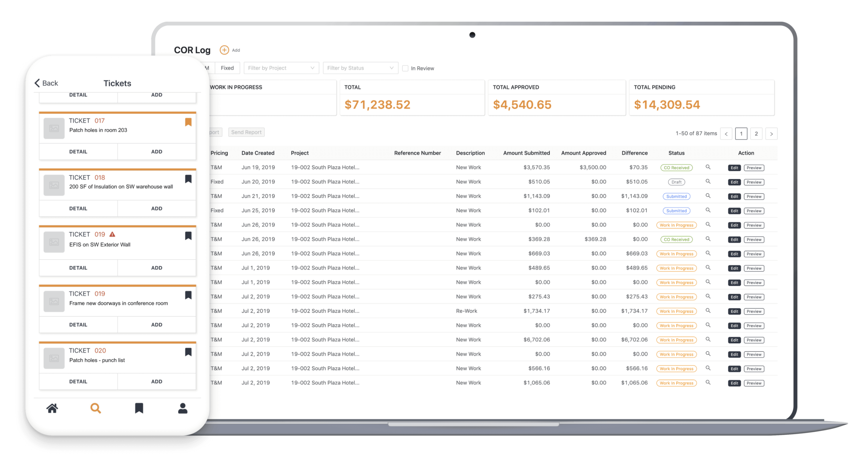
Task: Click magnifier icon on the Draft row
Action: 708,182
